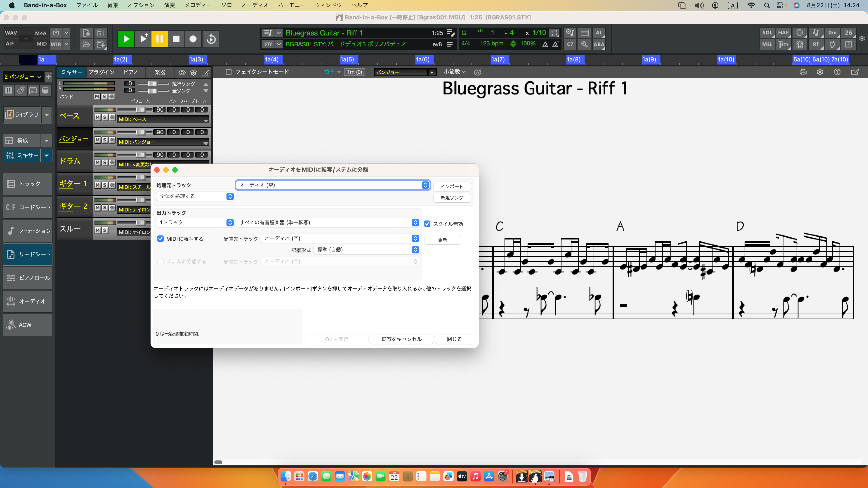Mute the ベース track
The height and width of the screenshot is (488, 868).
click(x=97, y=117)
